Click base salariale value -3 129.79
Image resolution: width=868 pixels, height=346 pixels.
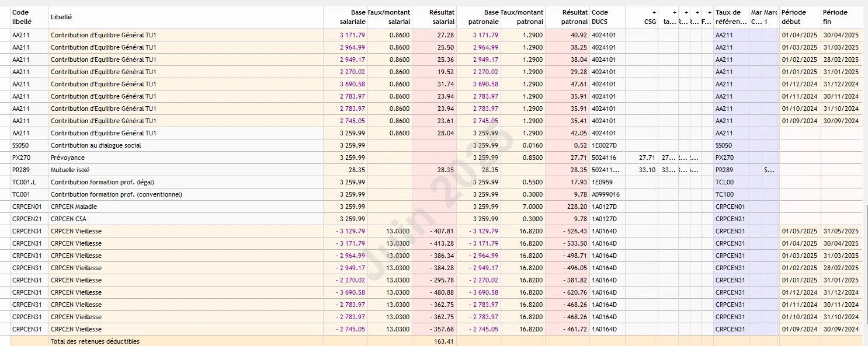pos(350,231)
